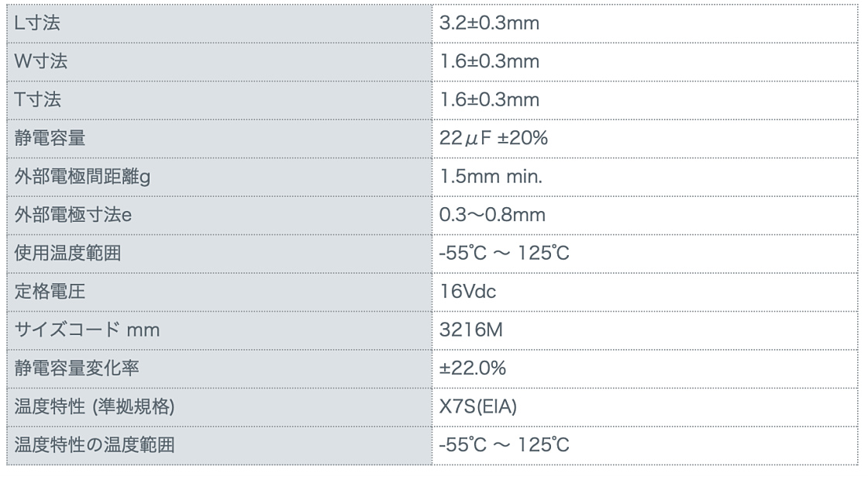Select the X7S(EIA) value cell
The image size is (868, 477).
478,407
